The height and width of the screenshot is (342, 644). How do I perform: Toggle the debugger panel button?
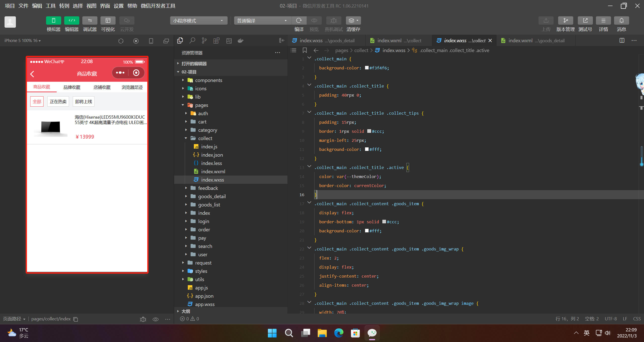90,20
